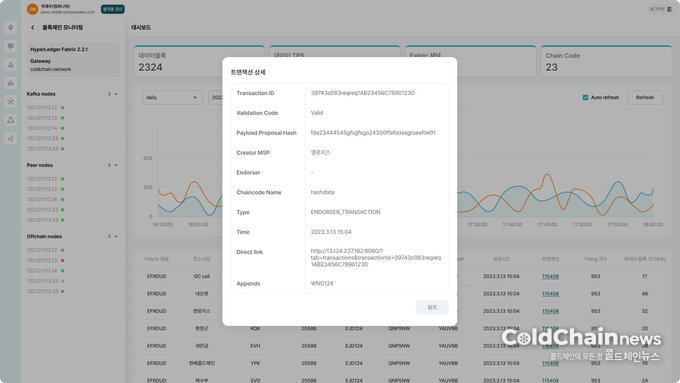Click the Refresh button
Viewport: 680px width, 383px height.
(x=645, y=98)
